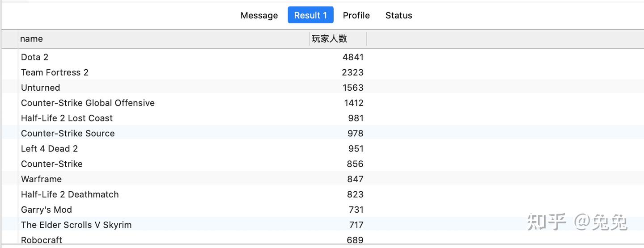Viewport: 644px width, 248px height.
Task: Click the 玩家人数 column header
Action: click(330, 39)
